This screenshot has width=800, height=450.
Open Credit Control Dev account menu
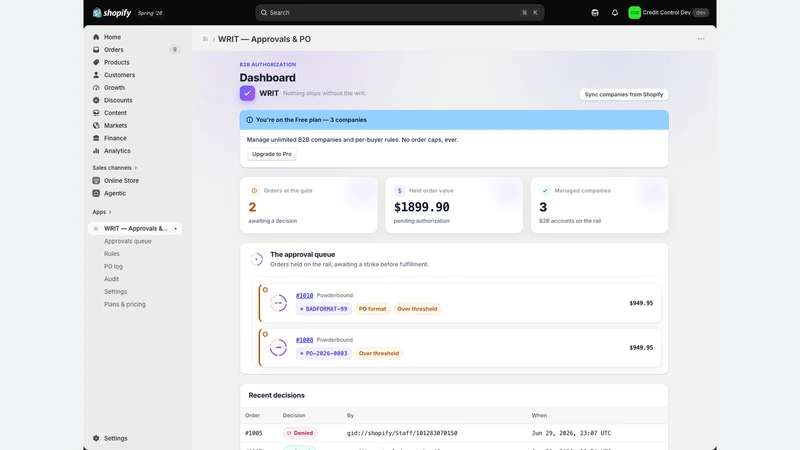click(x=668, y=13)
